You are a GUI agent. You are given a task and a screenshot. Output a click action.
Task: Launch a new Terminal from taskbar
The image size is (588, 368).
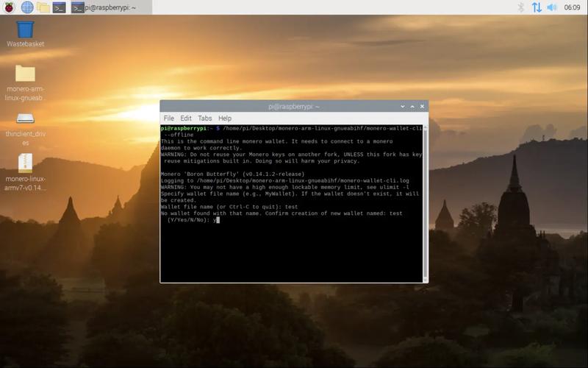click(60, 7)
